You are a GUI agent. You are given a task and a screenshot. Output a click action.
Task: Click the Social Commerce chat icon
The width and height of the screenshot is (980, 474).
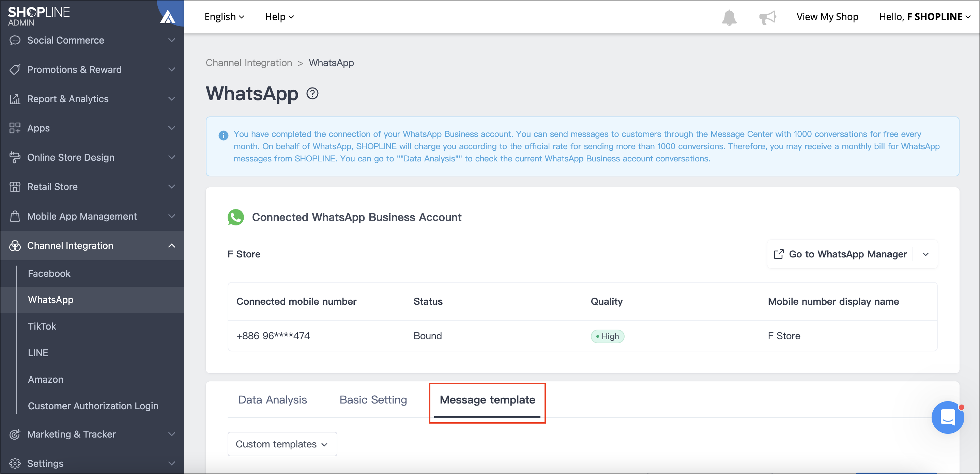coord(15,40)
